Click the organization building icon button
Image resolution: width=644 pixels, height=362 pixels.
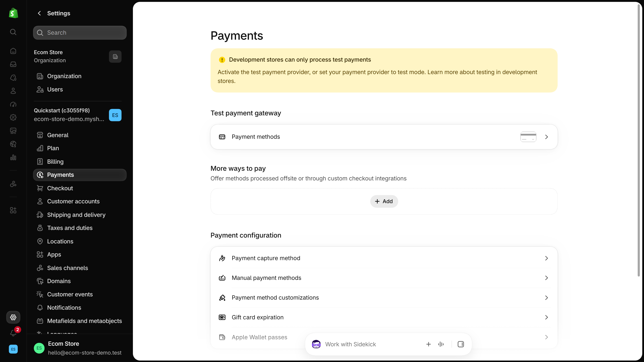point(115,57)
